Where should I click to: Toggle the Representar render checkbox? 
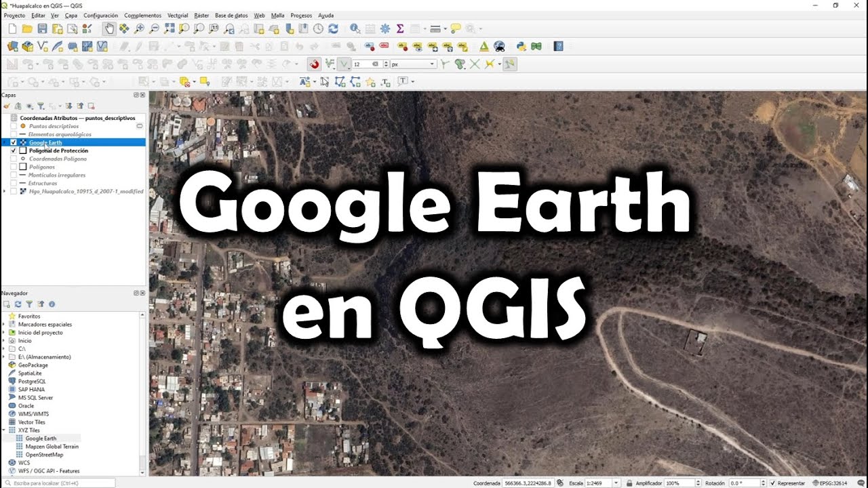774,483
